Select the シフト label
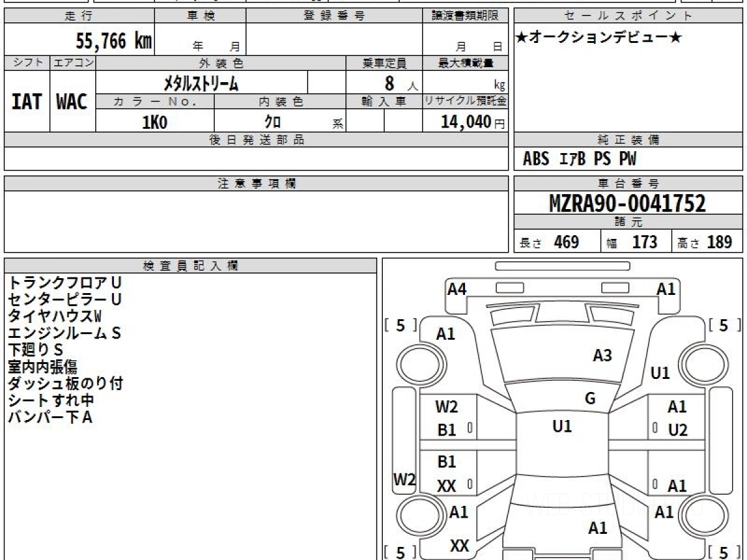Viewport: 747px width, 560px height. coord(27,63)
